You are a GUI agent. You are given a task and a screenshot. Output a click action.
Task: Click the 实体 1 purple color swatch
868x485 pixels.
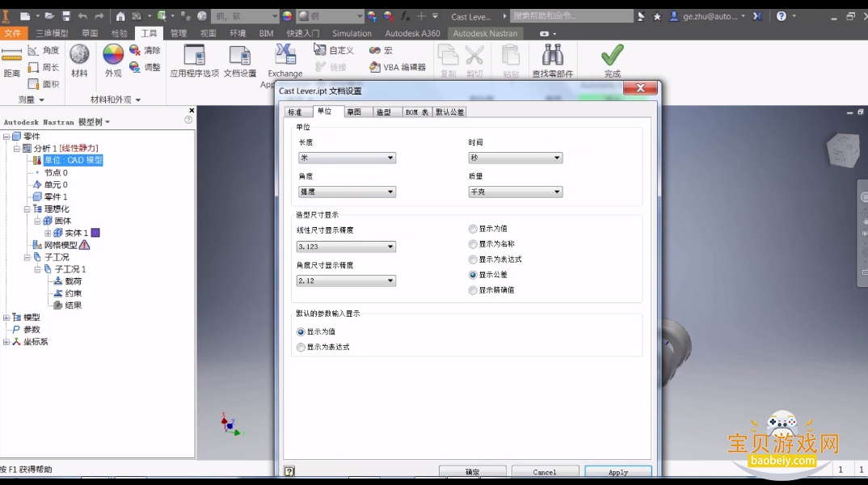95,233
